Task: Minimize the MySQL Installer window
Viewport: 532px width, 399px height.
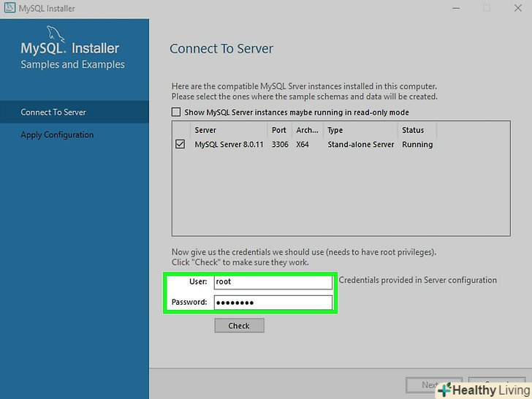Action: [456, 8]
